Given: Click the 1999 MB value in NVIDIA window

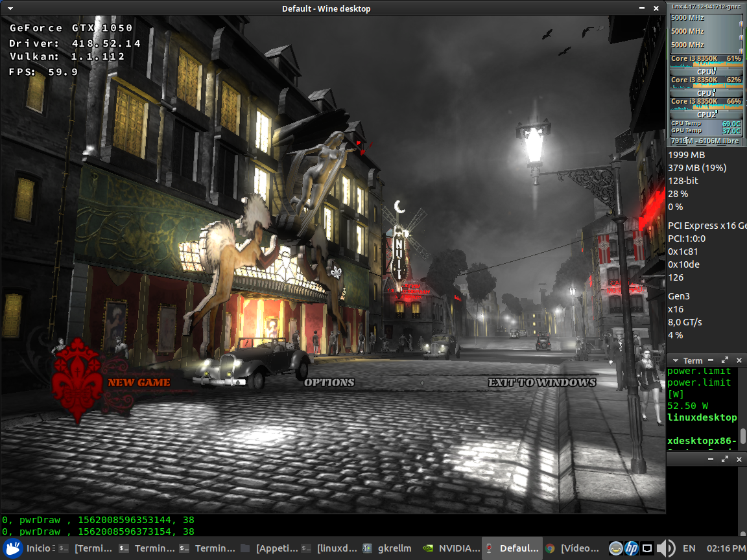Looking at the screenshot, I should pyautogui.click(x=687, y=155).
